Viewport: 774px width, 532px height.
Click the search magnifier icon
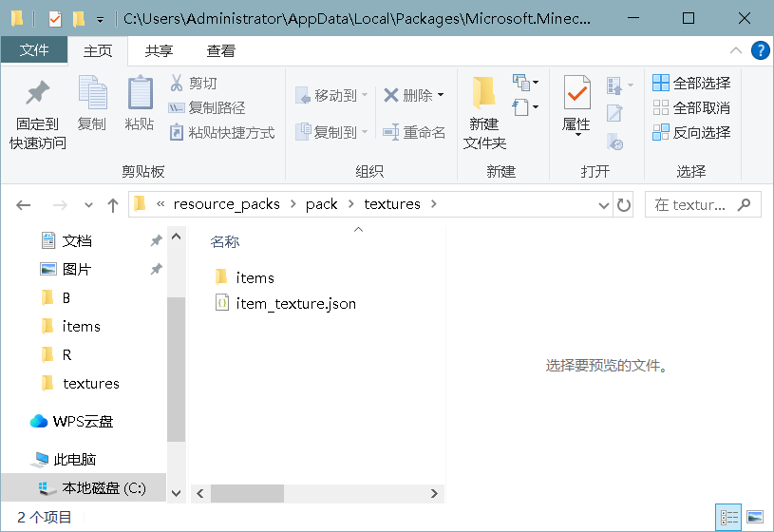744,204
